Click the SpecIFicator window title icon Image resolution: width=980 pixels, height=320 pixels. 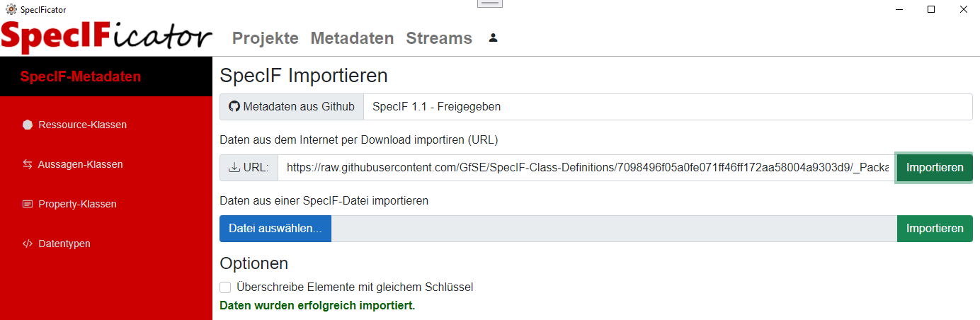[11, 9]
